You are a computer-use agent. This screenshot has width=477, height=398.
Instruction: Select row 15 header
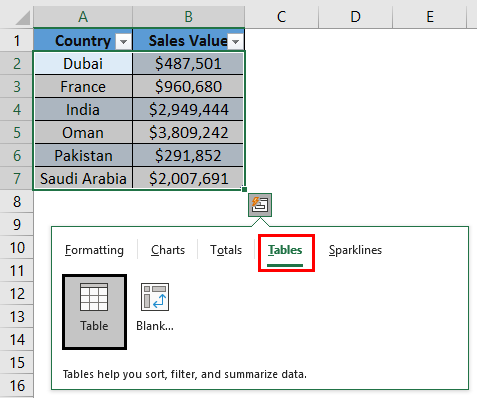(17, 363)
